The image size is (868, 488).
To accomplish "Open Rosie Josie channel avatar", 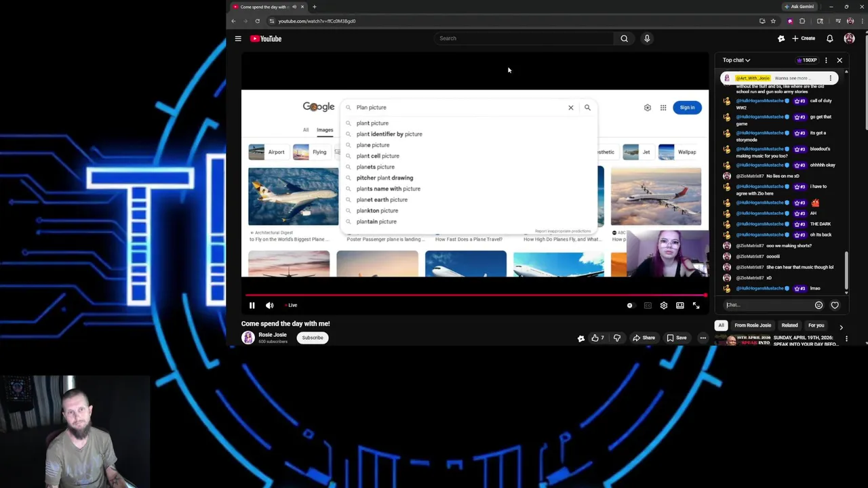I will (x=248, y=338).
